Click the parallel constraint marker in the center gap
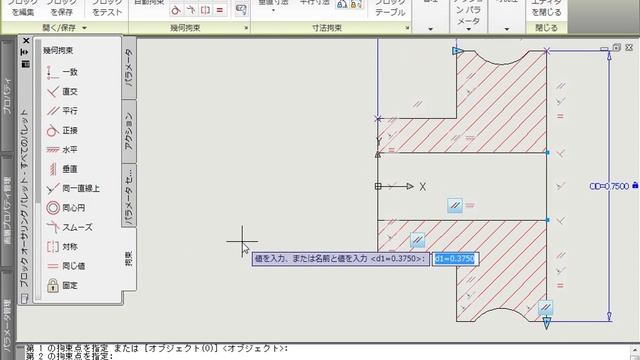The image size is (640, 360). (454, 205)
